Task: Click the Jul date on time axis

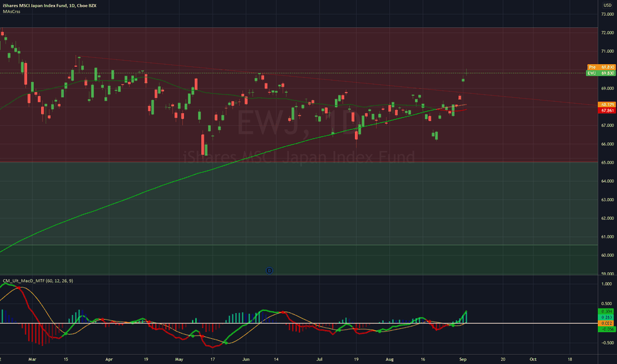Action: point(320,359)
